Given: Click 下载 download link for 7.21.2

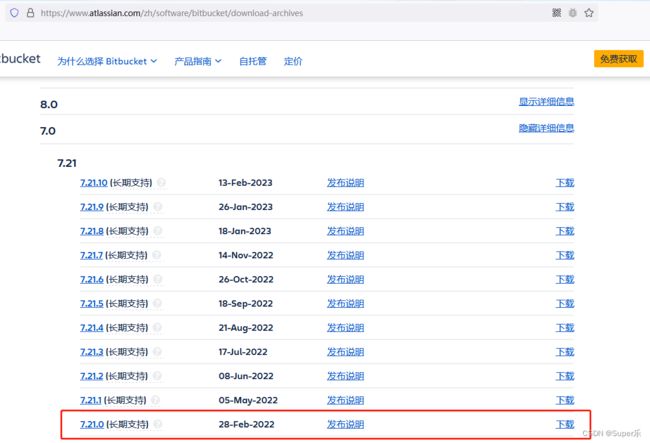Looking at the screenshot, I should (565, 376).
